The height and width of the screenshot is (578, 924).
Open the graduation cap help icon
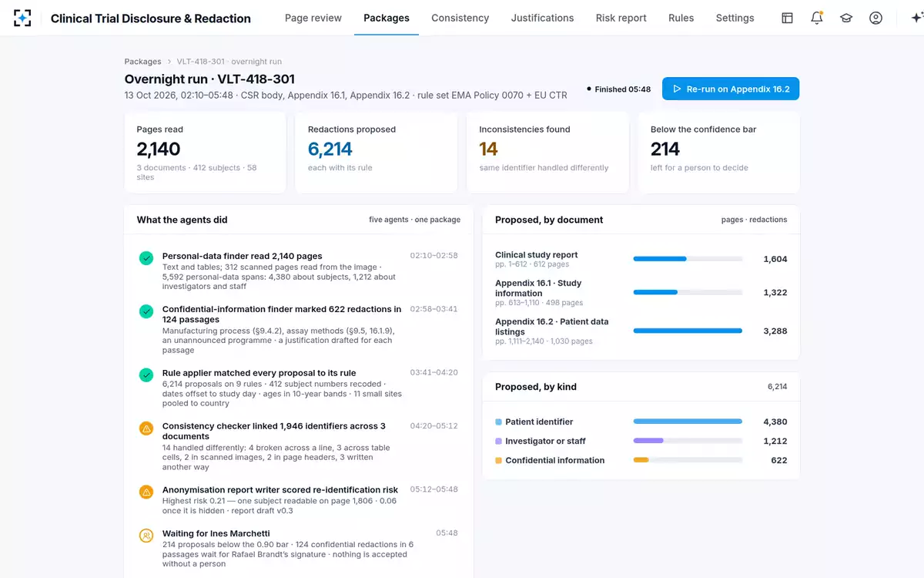(x=846, y=18)
